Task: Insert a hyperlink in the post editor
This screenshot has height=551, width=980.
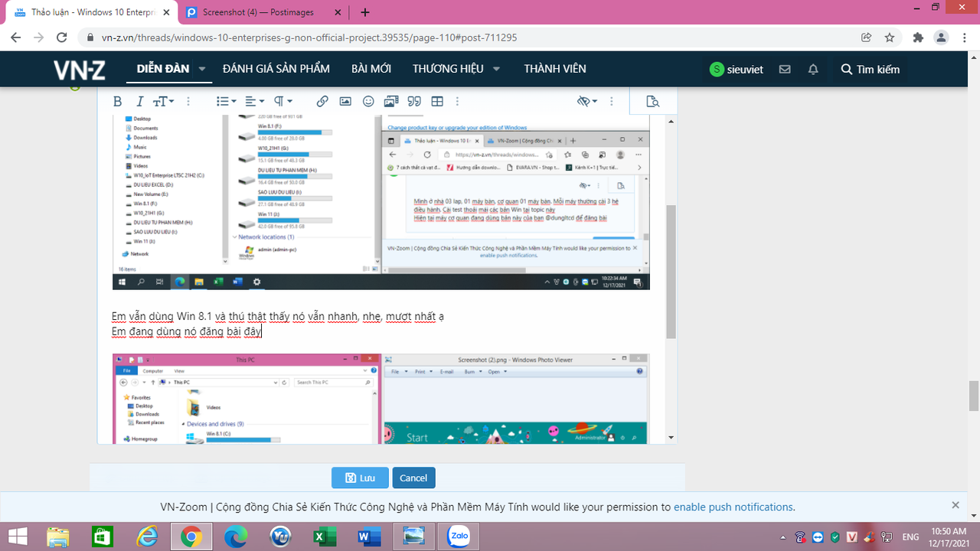Action: pos(322,100)
